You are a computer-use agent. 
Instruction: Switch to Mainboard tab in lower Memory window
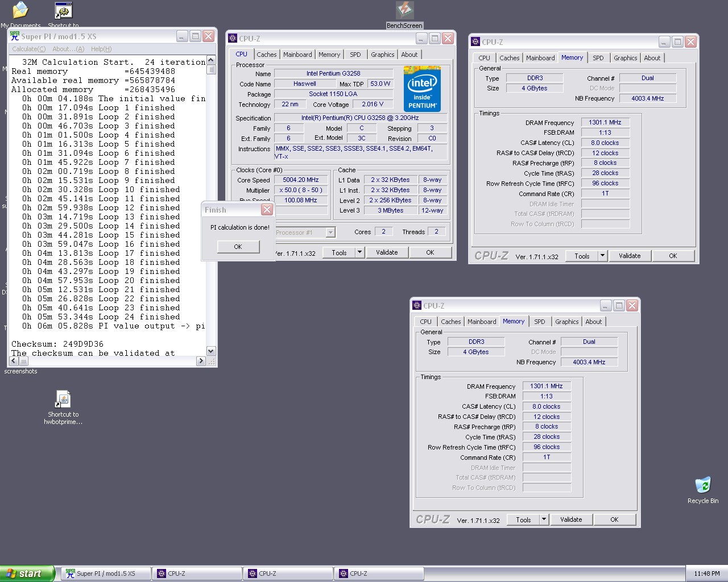pyautogui.click(x=482, y=322)
